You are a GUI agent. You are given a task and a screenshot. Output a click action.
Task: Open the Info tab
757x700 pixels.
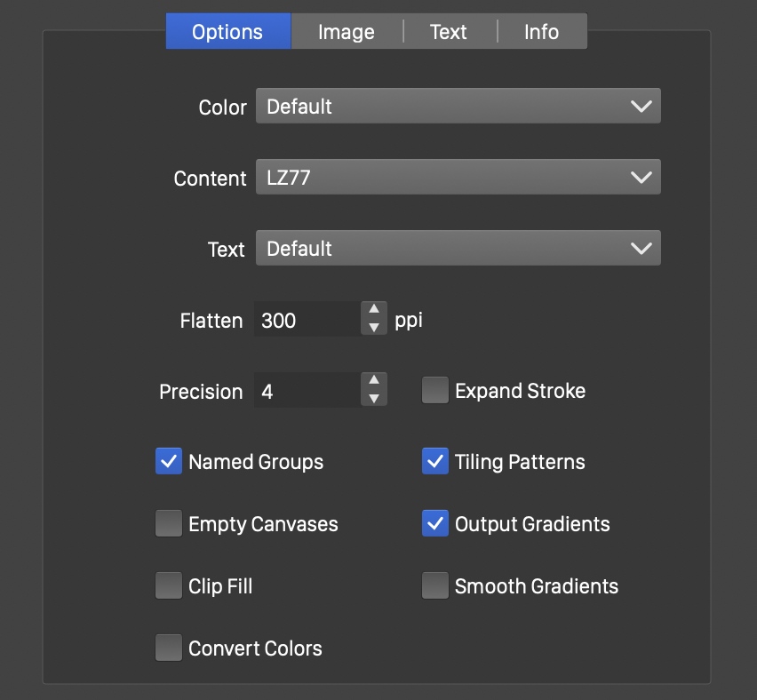coord(541,32)
